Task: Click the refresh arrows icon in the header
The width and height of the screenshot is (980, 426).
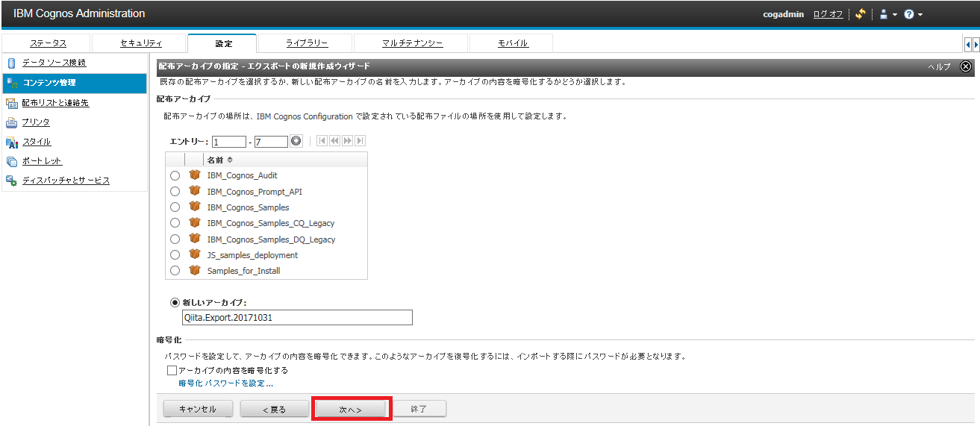Action: click(860, 14)
